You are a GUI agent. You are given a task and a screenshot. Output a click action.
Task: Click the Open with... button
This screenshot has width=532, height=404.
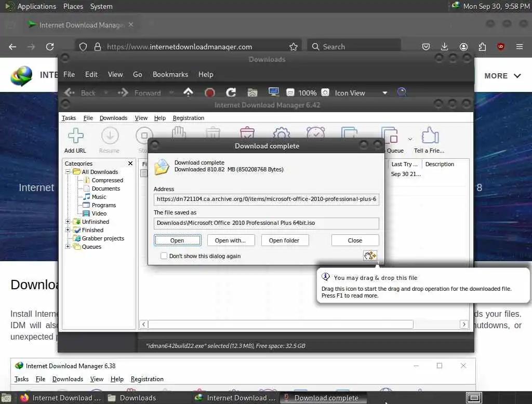231,240
